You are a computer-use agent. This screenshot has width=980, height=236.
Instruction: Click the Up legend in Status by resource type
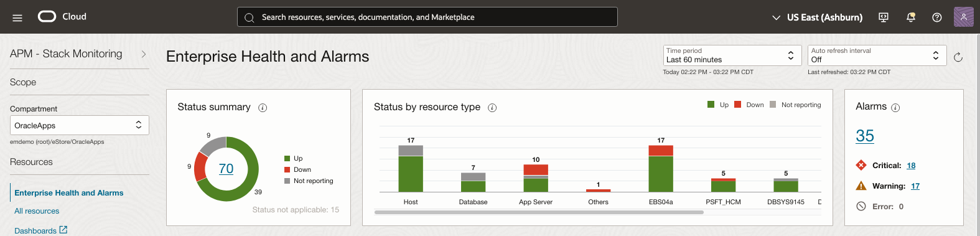[718, 105]
